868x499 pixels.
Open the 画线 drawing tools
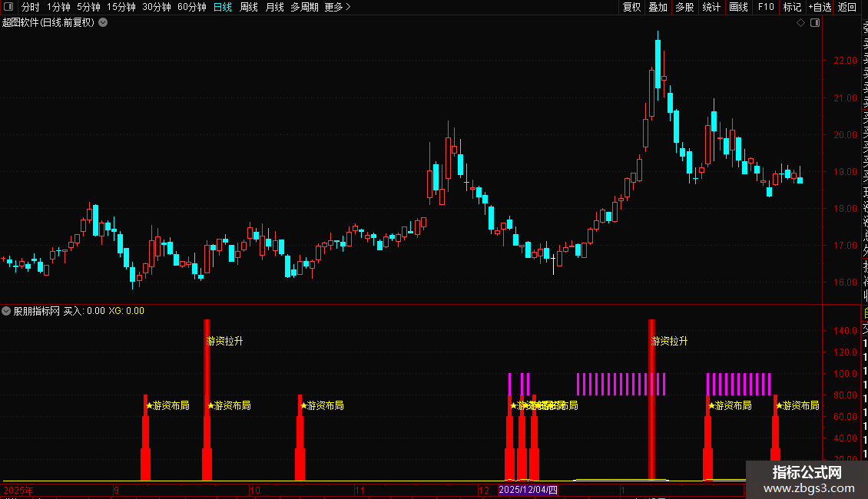coord(738,7)
